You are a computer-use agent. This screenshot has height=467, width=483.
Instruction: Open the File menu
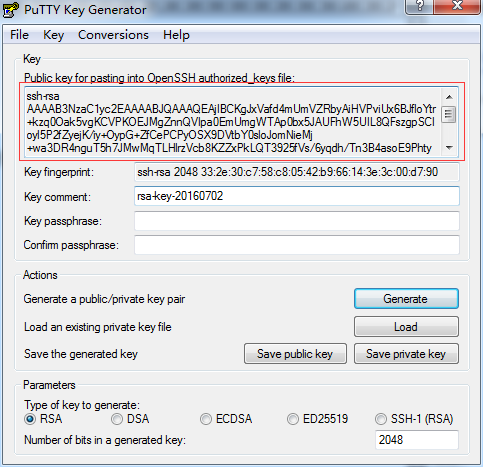tap(19, 35)
